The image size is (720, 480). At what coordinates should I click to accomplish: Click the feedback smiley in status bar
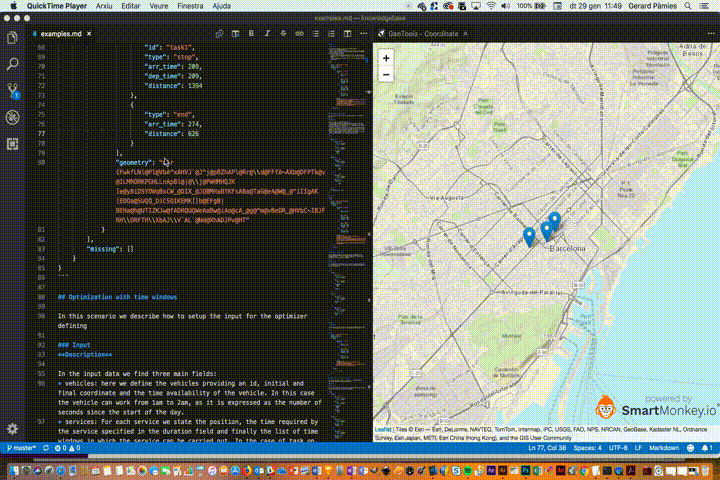coord(690,448)
